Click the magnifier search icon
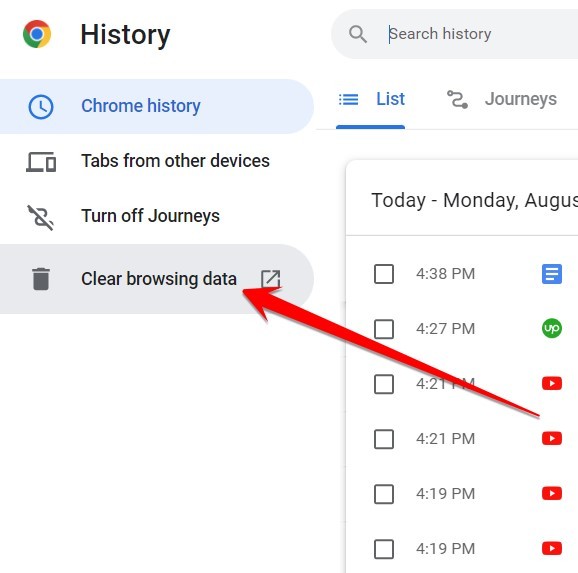578x573 pixels. point(358,34)
